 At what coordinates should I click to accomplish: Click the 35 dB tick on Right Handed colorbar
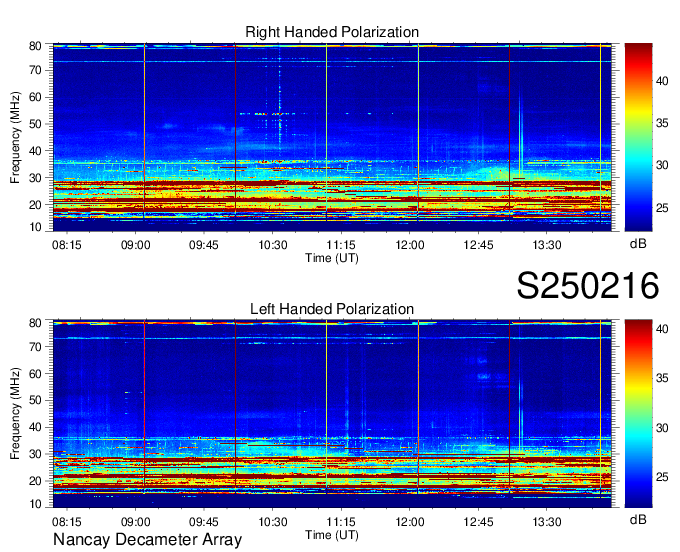tap(662, 123)
